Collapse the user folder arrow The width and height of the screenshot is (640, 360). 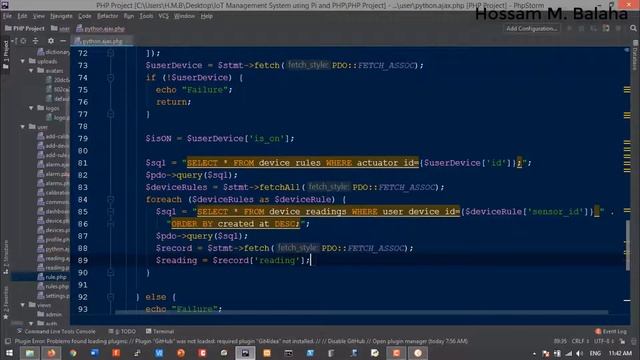click(23, 127)
